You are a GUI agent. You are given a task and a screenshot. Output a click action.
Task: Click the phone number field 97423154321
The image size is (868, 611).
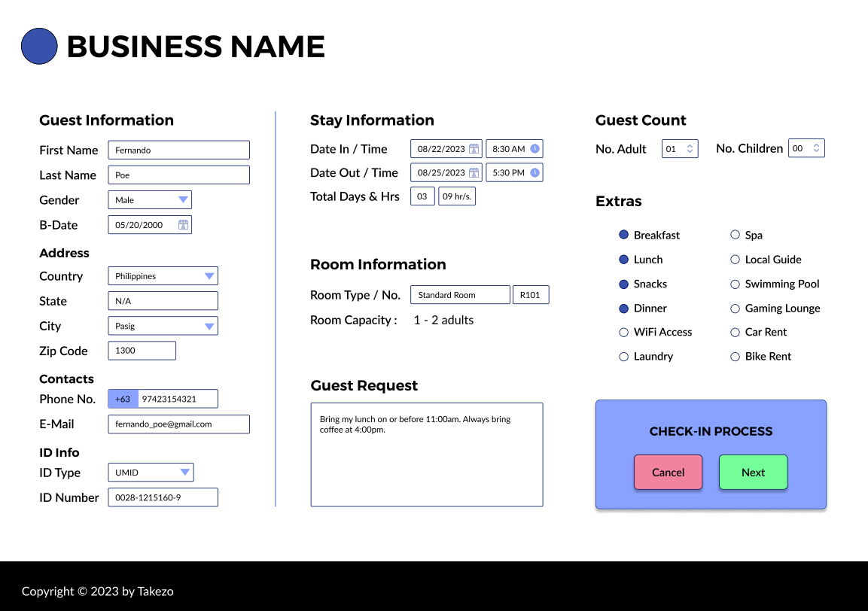(x=178, y=399)
